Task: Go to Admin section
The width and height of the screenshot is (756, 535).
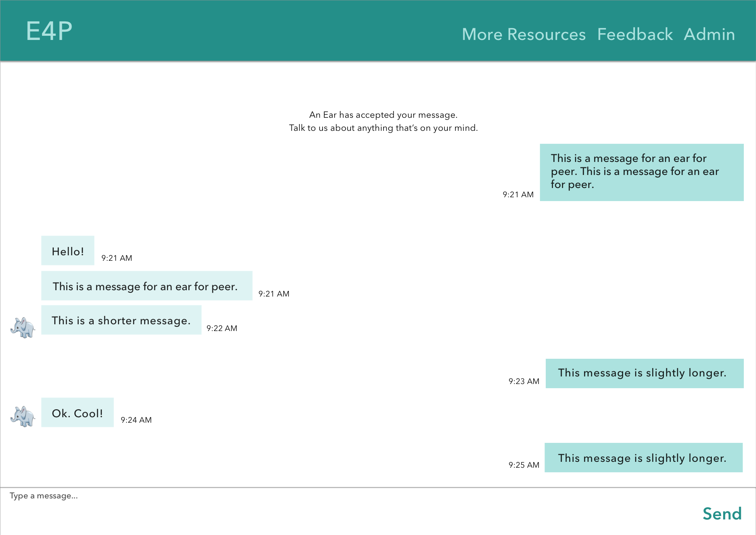Action: pos(709,34)
